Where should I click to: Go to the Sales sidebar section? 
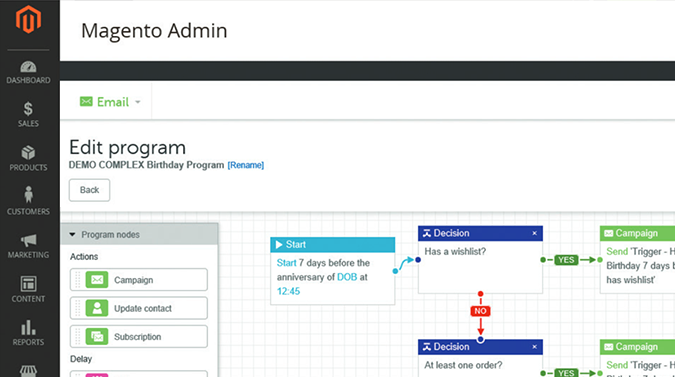(28, 114)
